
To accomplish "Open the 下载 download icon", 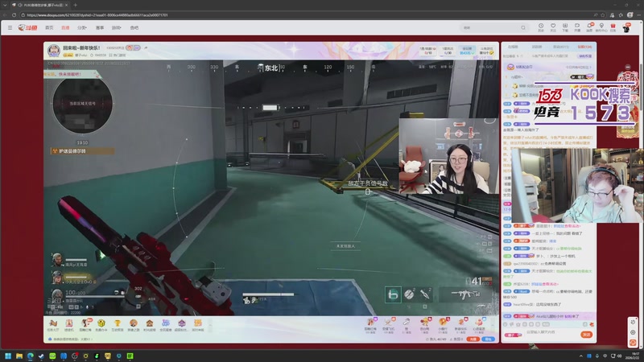I will tap(565, 27).
